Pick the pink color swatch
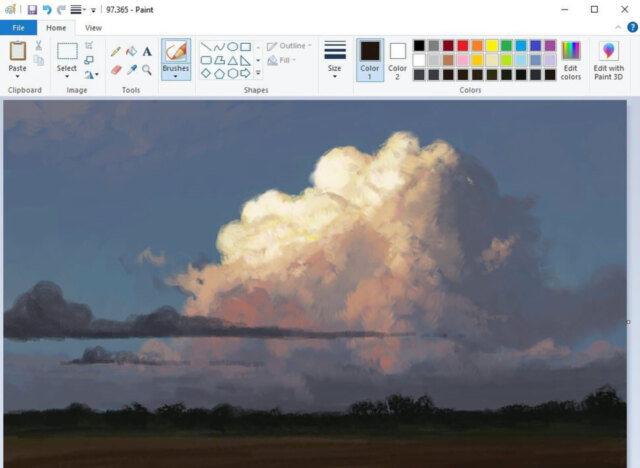The image size is (640, 468). 463,60
